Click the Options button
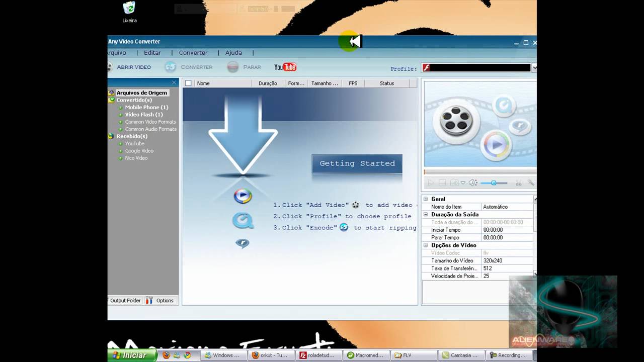This screenshot has width=644, height=362. [160, 301]
